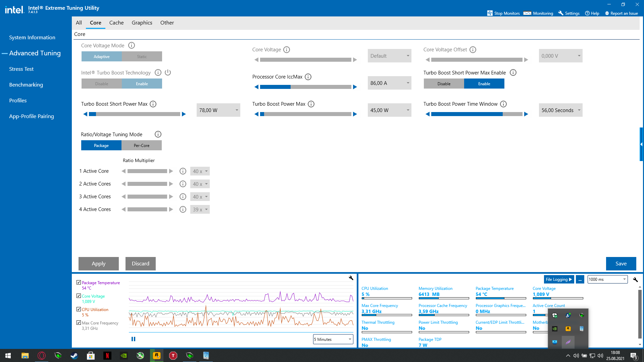Click the Report an Issue gear icon

tap(607, 13)
